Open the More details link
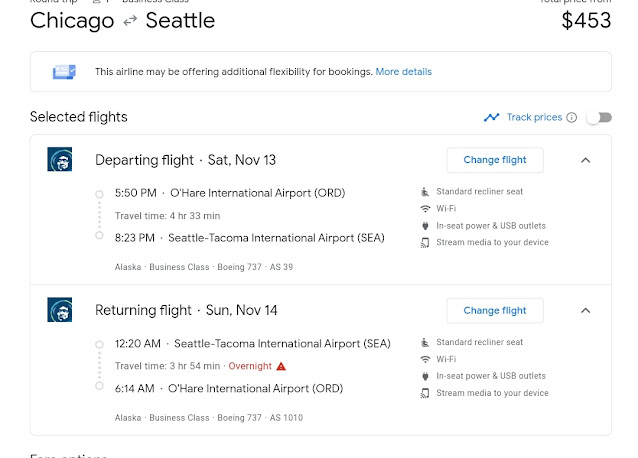638x458 pixels. pyautogui.click(x=403, y=72)
